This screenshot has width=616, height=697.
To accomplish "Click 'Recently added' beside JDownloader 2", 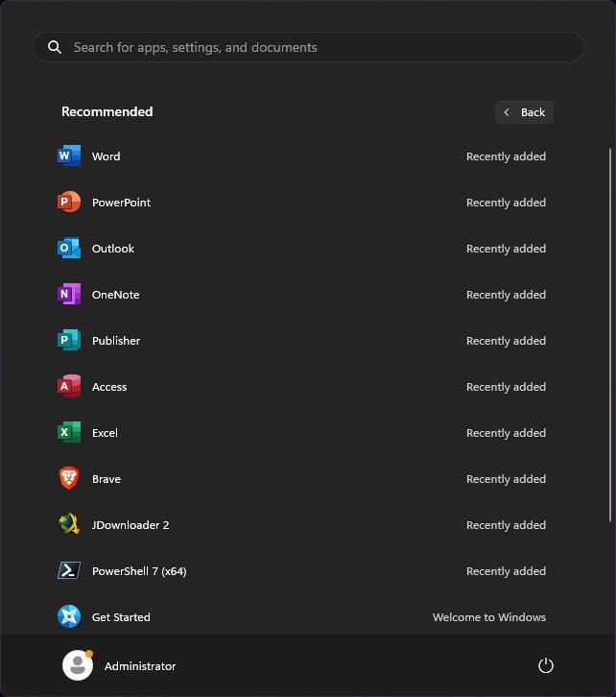I will (x=506, y=525).
